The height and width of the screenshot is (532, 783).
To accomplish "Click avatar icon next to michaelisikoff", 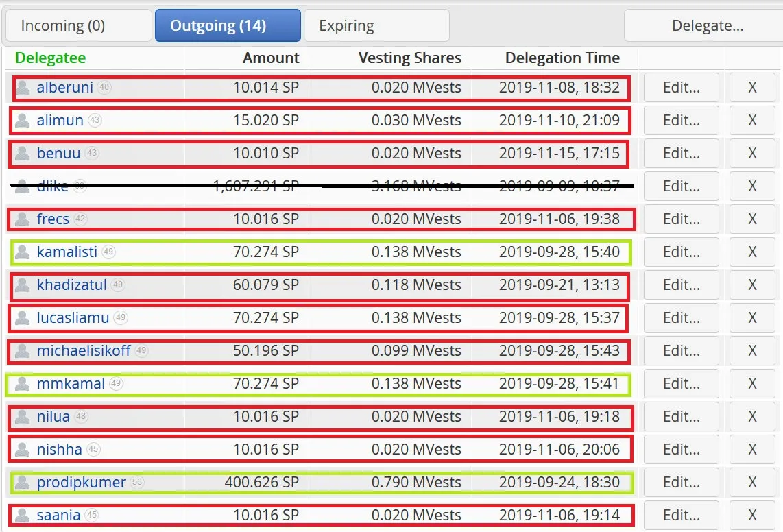I will pyautogui.click(x=23, y=351).
